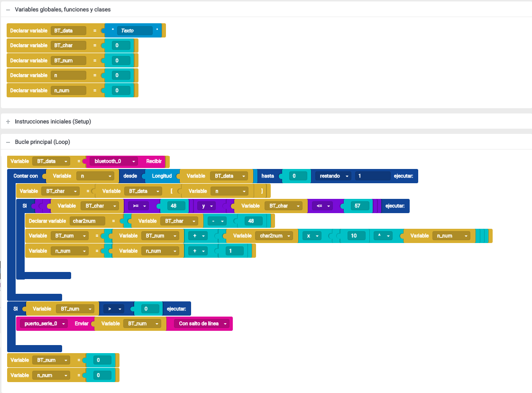Screen dimensions: 532x393
Task: Open BT_data dropdown before the bracket index
Action: 143,191
